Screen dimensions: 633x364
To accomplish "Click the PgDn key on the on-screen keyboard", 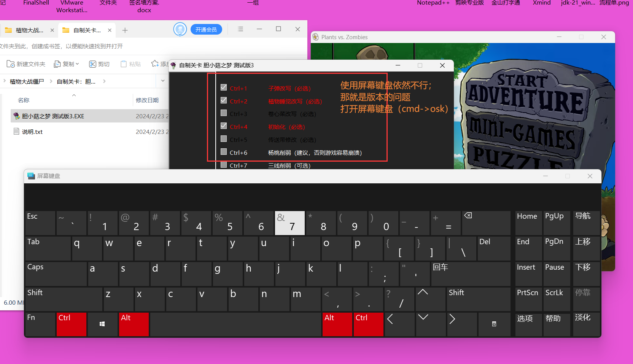I will coord(557,248).
